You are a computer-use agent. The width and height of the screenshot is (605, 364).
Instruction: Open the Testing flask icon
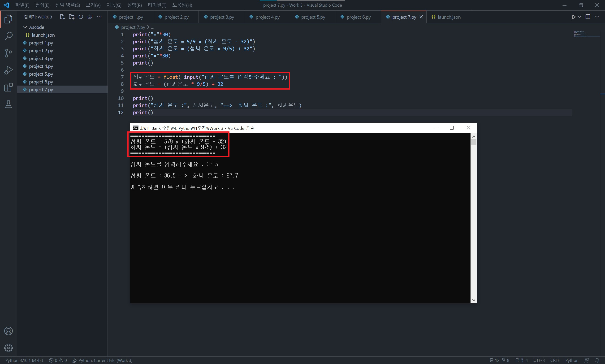click(8, 104)
